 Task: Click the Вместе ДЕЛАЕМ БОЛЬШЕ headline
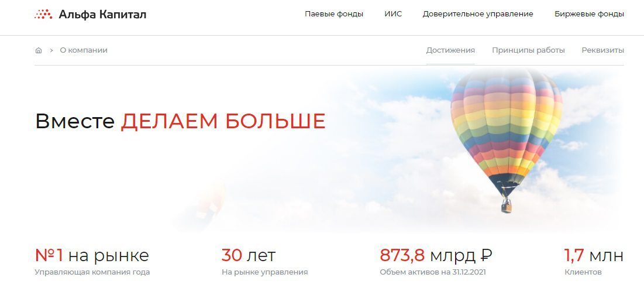tap(180, 121)
